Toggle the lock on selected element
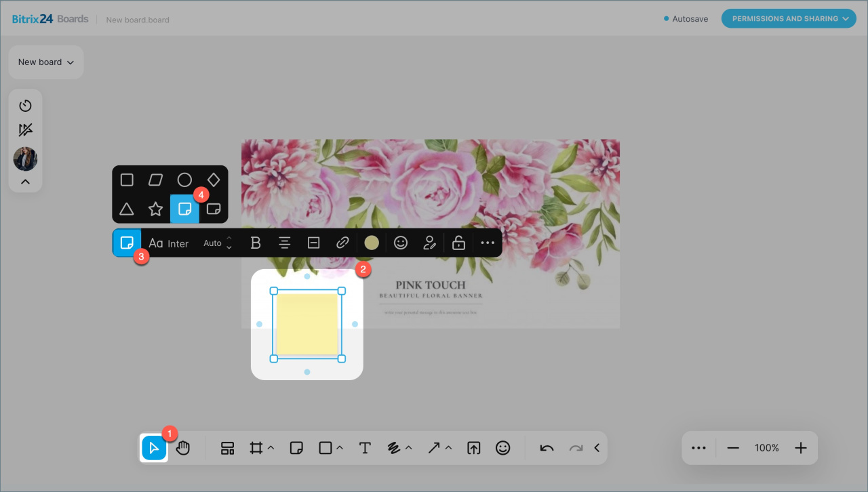868x492 pixels. tap(458, 243)
